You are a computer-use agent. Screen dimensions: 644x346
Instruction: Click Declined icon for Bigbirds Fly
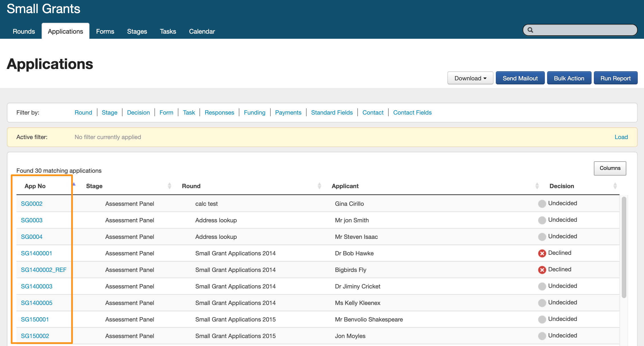(x=542, y=270)
